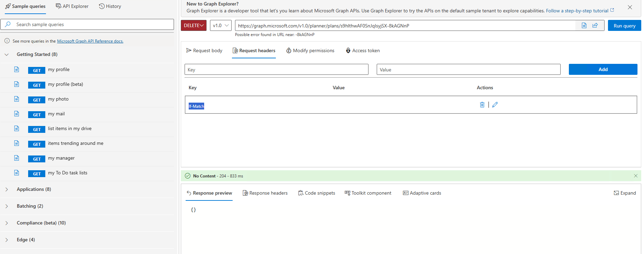
Task: Dismiss the No Content 204 status message
Action: [x=636, y=176]
